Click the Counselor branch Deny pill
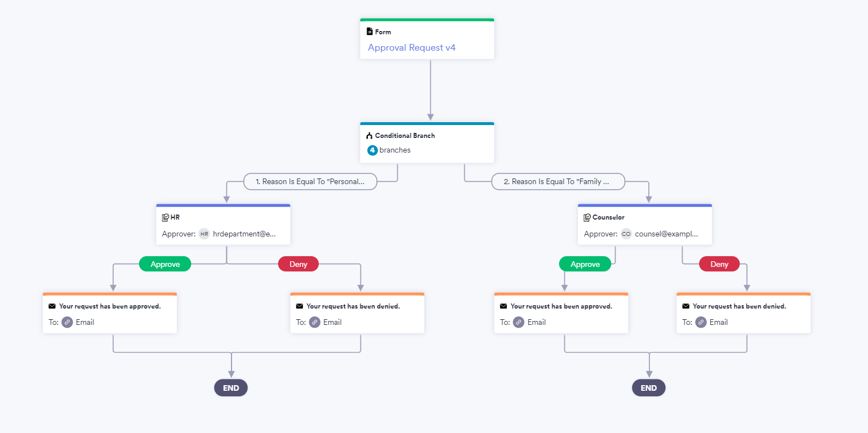The image size is (868, 433). click(x=719, y=264)
